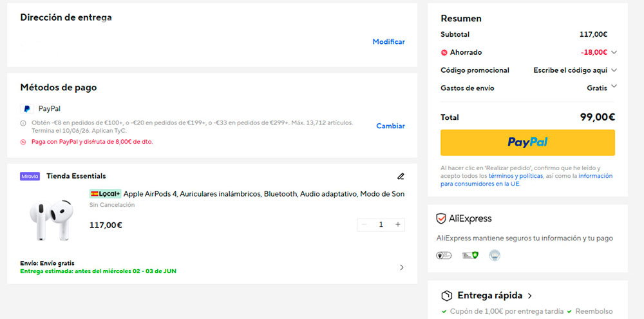Click the Entrega rápida package icon
The image size is (644, 319).
click(x=446, y=296)
